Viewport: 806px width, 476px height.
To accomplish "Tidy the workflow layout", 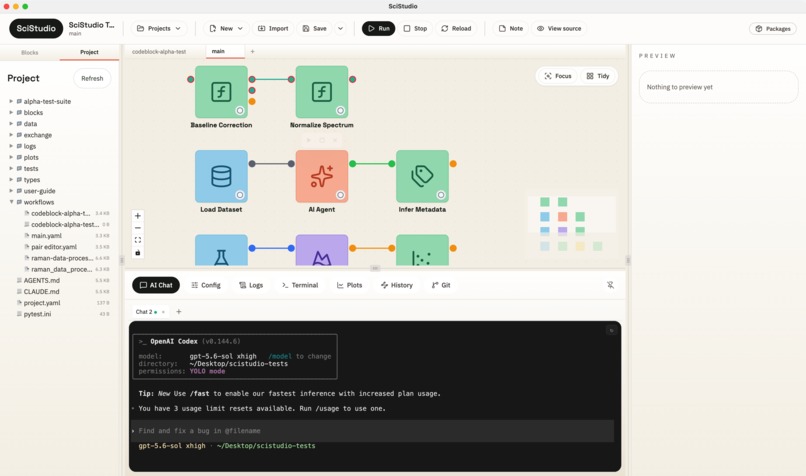I will pyautogui.click(x=598, y=76).
